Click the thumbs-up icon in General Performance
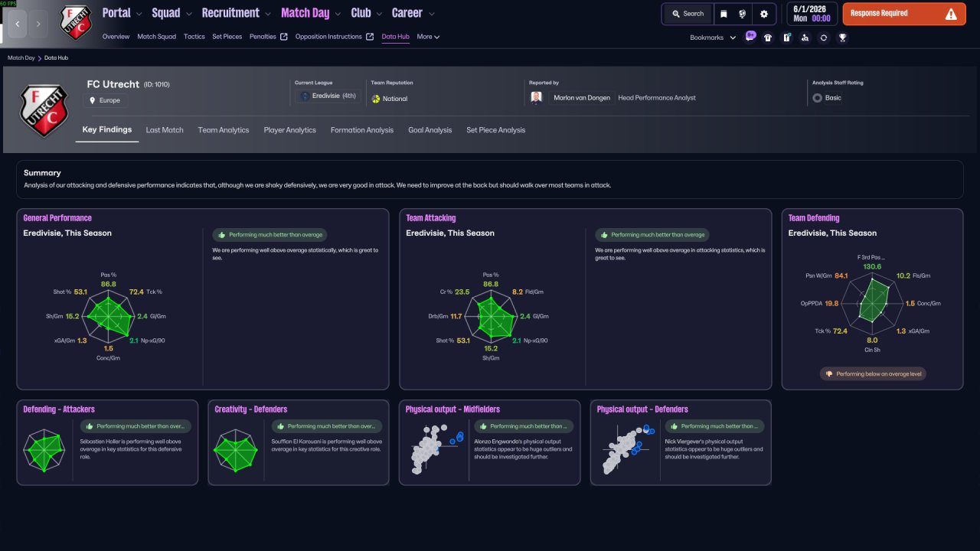The height and width of the screenshot is (551, 980). tap(222, 235)
